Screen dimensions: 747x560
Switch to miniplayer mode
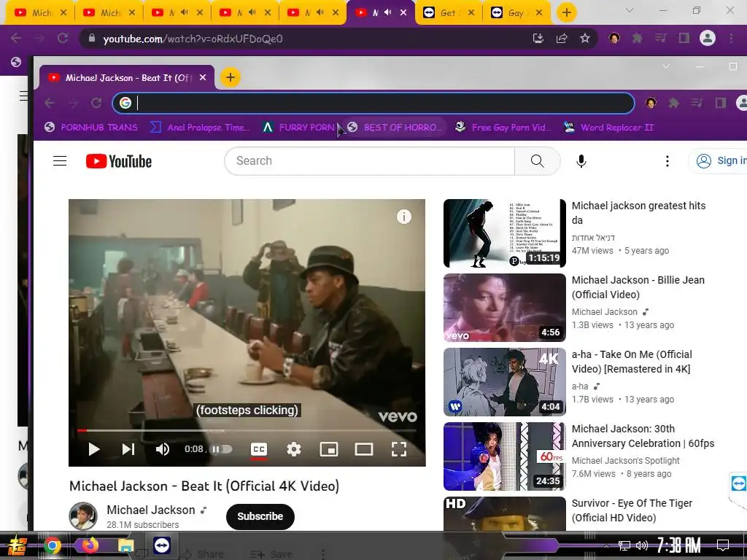tap(329, 449)
